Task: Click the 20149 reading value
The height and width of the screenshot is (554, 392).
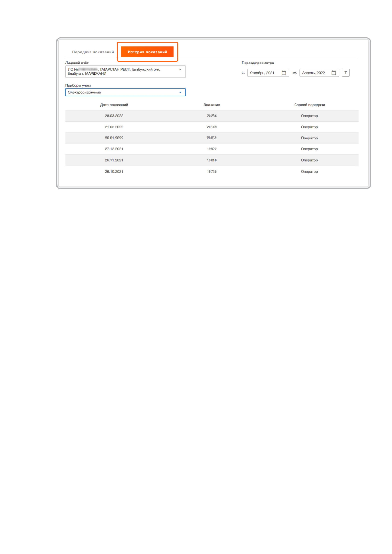Action: point(212,127)
